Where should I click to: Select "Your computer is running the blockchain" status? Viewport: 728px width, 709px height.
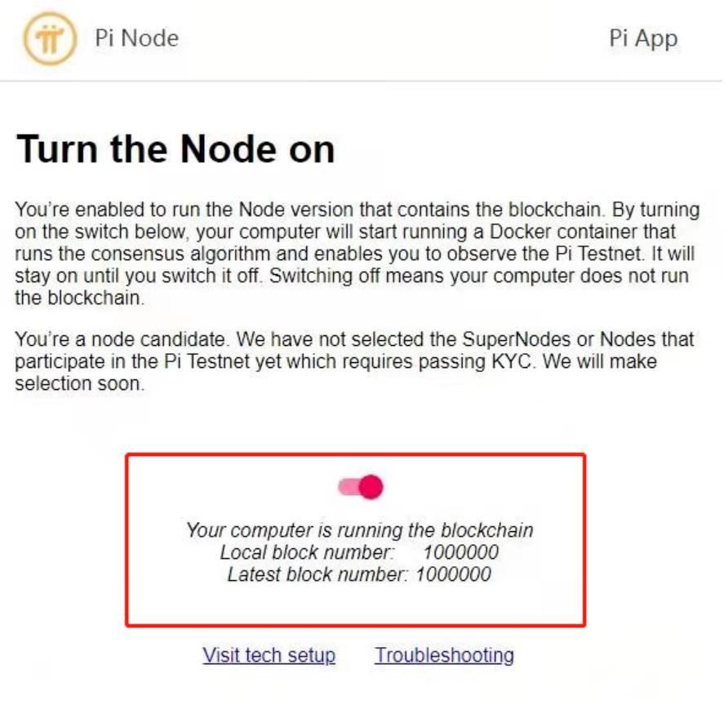click(360, 530)
